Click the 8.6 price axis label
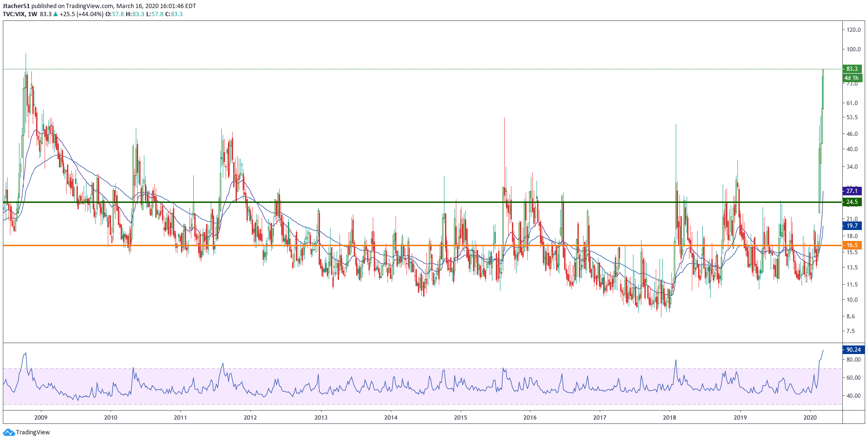 click(x=850, y=316)
